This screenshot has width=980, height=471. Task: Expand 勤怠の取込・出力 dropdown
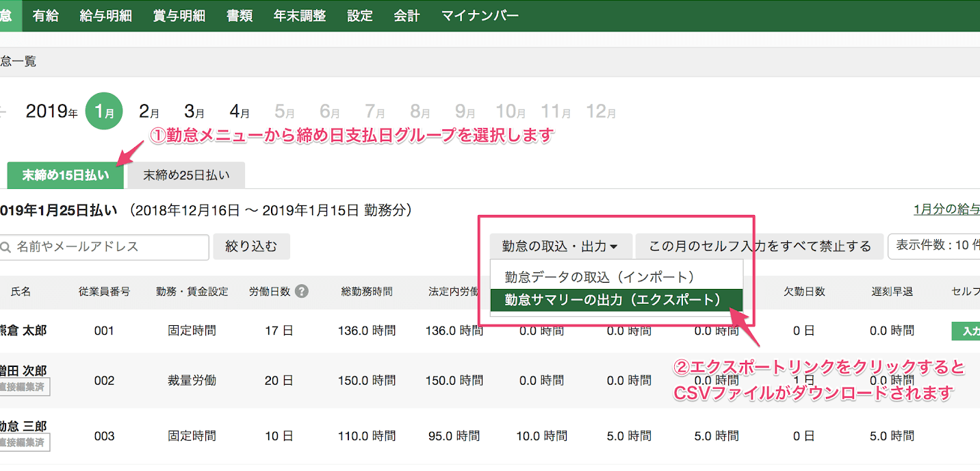click(560, 246)
